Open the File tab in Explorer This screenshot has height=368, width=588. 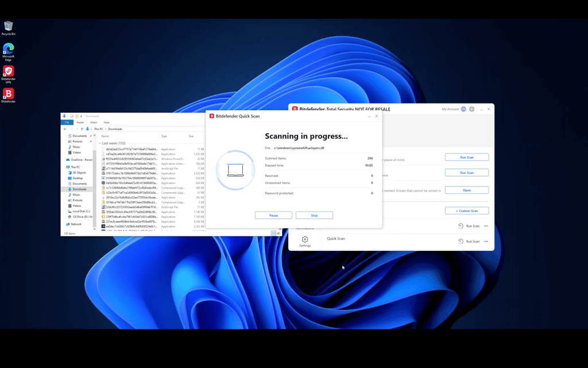tap(67, 122)
